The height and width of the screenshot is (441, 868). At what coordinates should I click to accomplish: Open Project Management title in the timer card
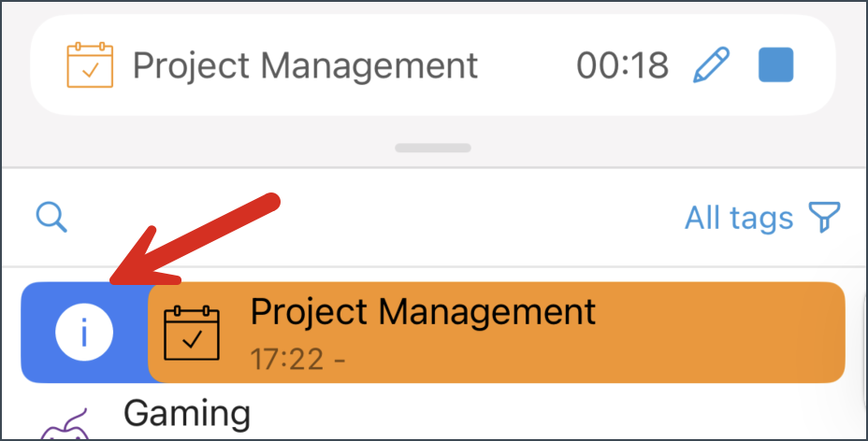305,66
